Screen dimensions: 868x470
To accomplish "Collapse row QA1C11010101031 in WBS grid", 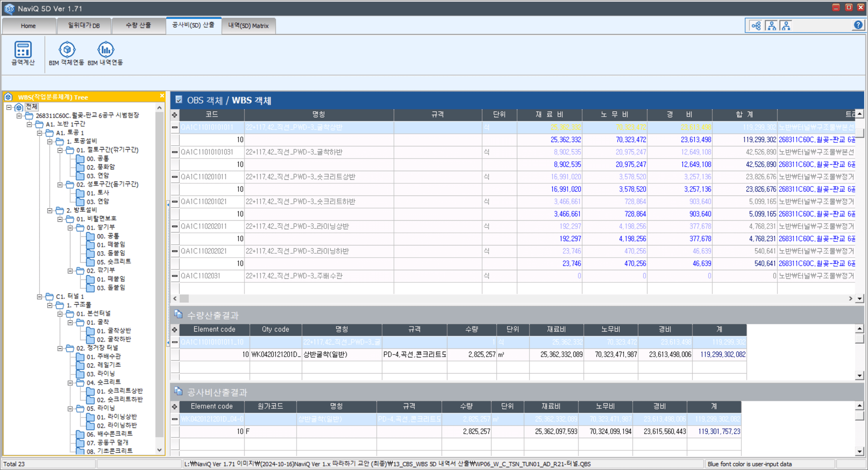I will click(x=175, y=152).
